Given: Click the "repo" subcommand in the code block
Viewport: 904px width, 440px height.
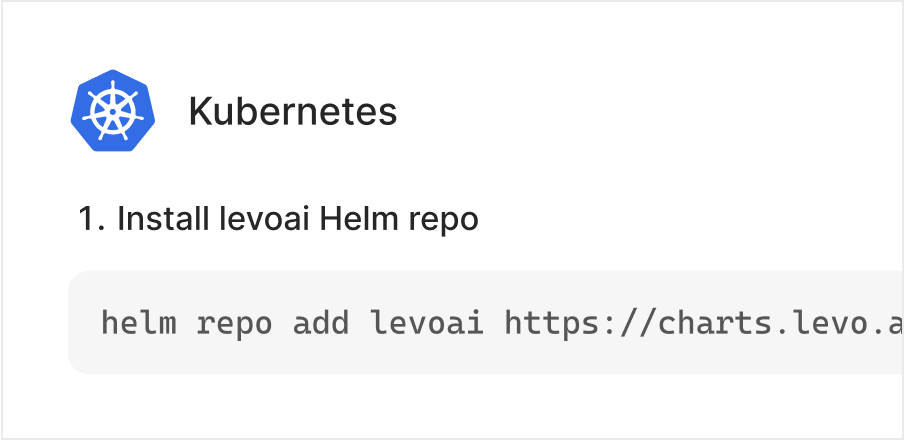Looking at the screenshot, I should (x=236, y=324).
